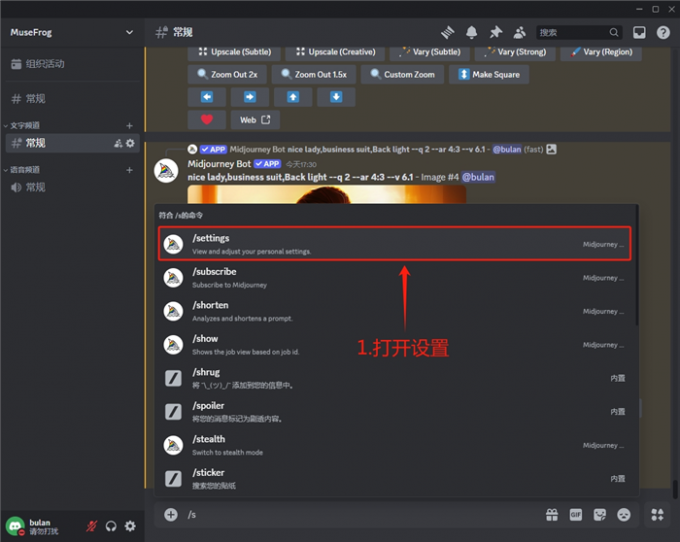Open notification settings bell icon
The height and width of the screenshot is (542, 680).
[x=471, y=33]
